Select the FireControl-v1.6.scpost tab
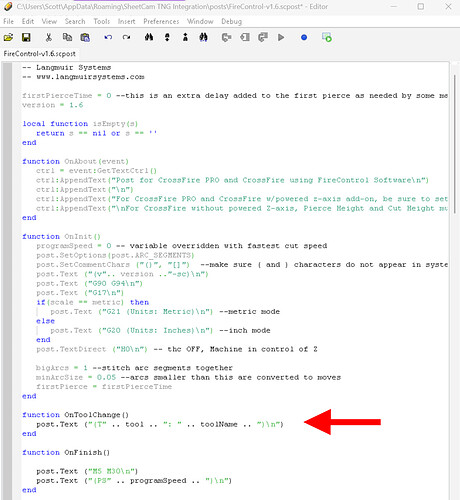 [x=39, y=54]
